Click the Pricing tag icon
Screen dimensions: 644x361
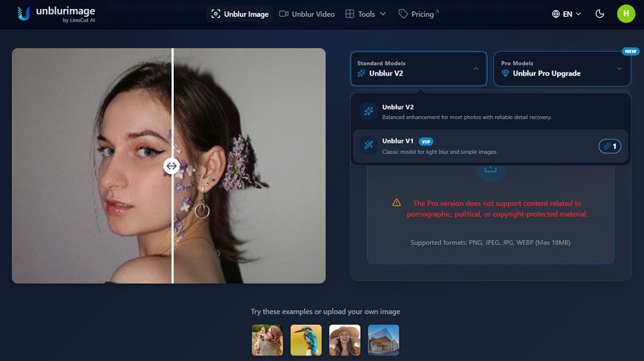403,14
